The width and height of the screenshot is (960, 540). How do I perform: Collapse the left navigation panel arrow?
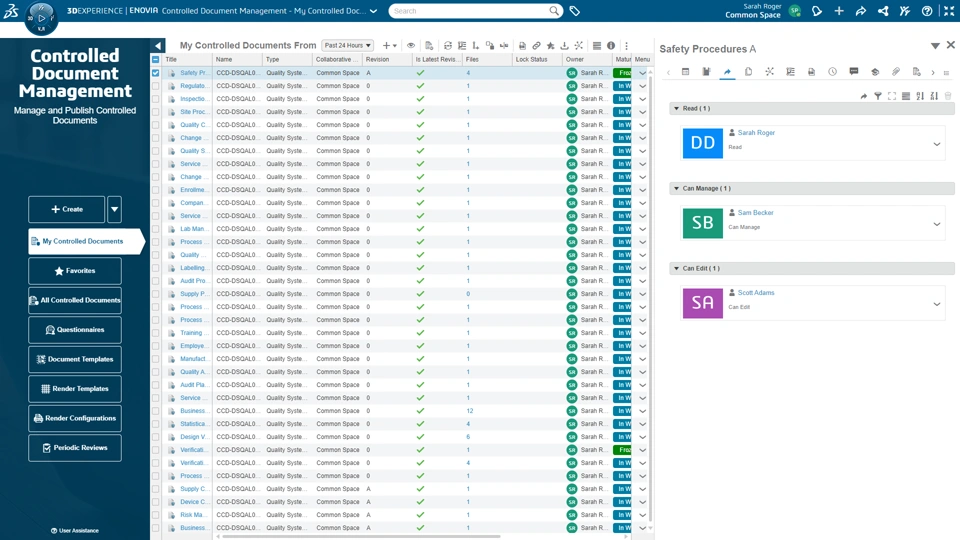pos(158,45)
